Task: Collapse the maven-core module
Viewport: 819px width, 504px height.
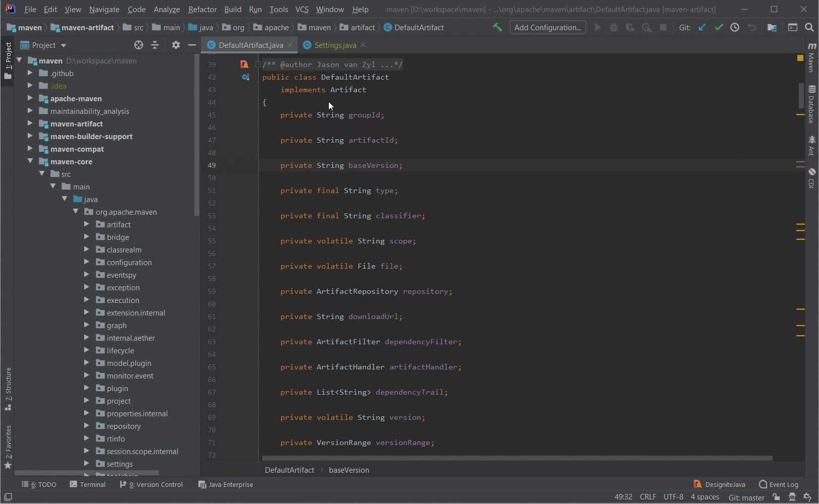Action: (x=30, y=161)
